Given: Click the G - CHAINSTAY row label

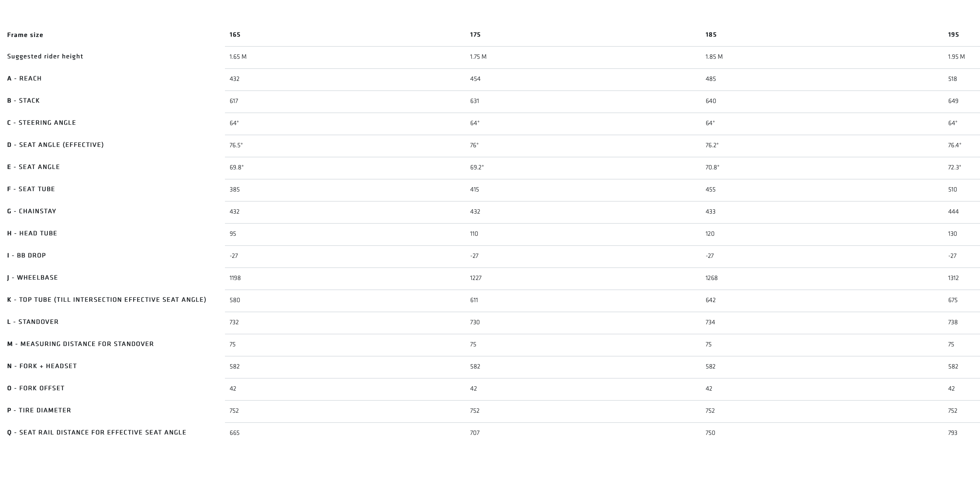Looking at the screenshot, I should [x=32, y=211].
